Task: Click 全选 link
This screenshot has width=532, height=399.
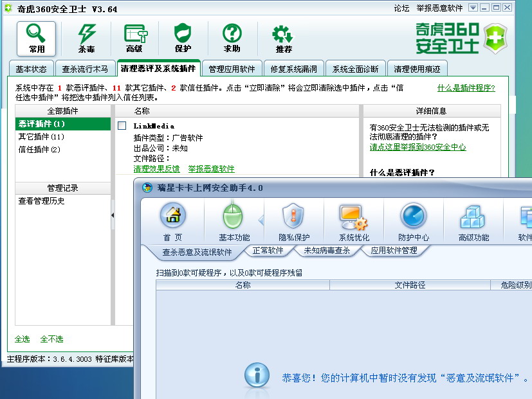Action: coord(22,339)
